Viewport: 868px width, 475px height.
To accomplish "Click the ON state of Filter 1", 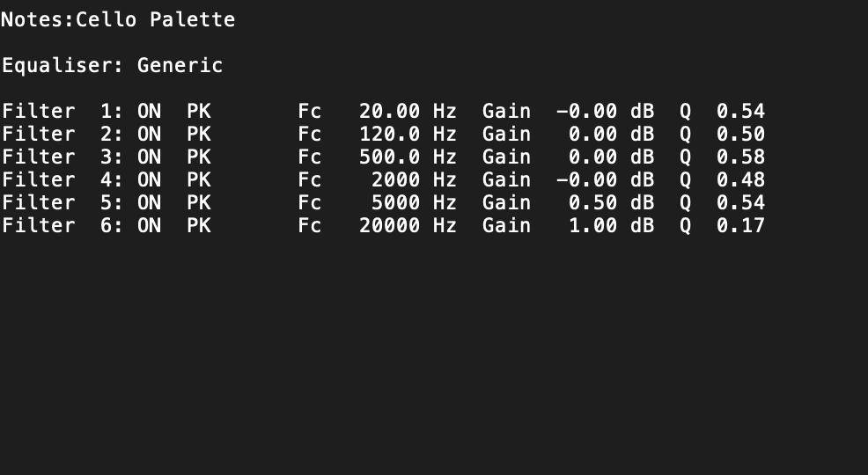I will (x=149, y=111).
